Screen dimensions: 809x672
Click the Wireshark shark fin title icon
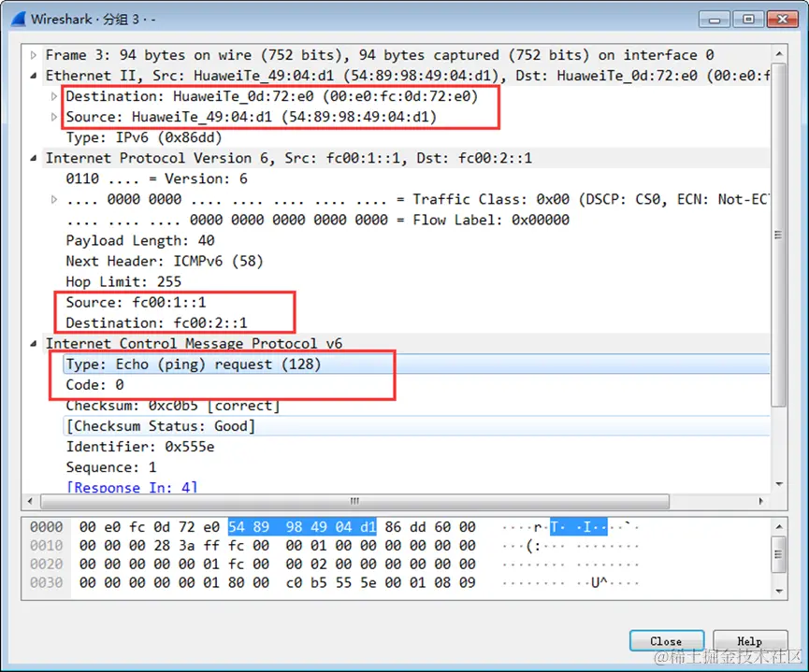point(19,19)
